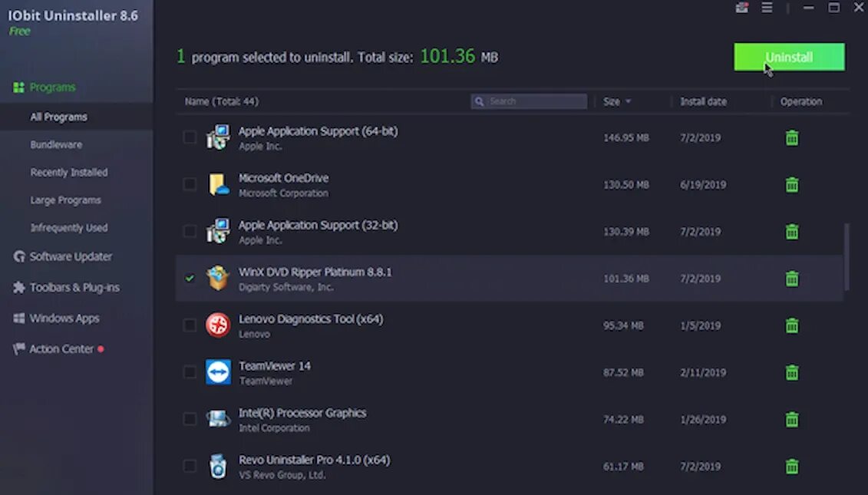
Task: Check the Revo Uninstaller Pro checkbox
Action: pos(190,466)
